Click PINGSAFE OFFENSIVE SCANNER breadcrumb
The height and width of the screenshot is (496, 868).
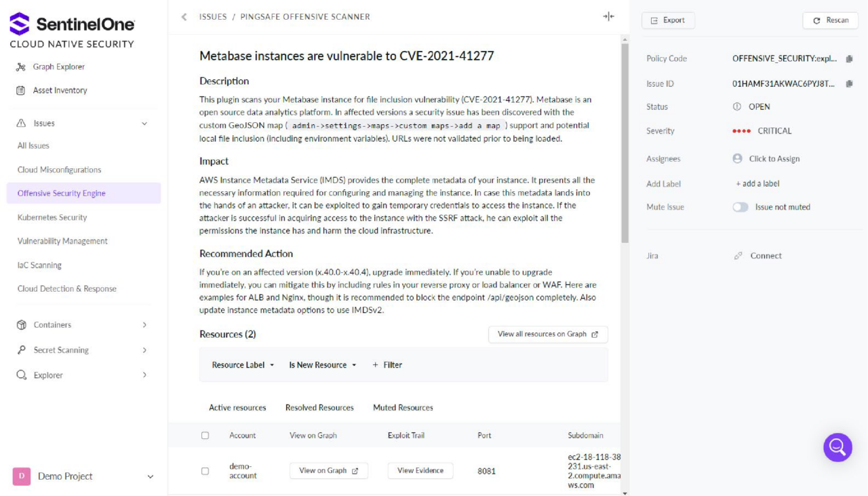[306, 17]
